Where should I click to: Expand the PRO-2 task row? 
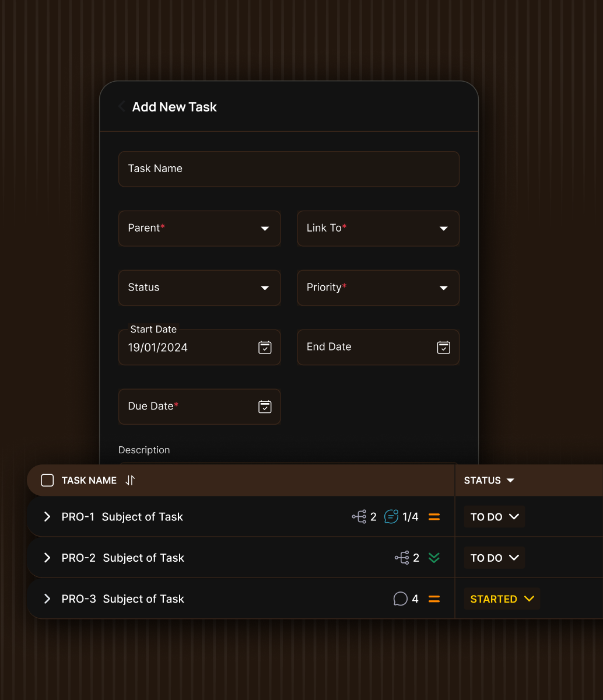point(47,558)
